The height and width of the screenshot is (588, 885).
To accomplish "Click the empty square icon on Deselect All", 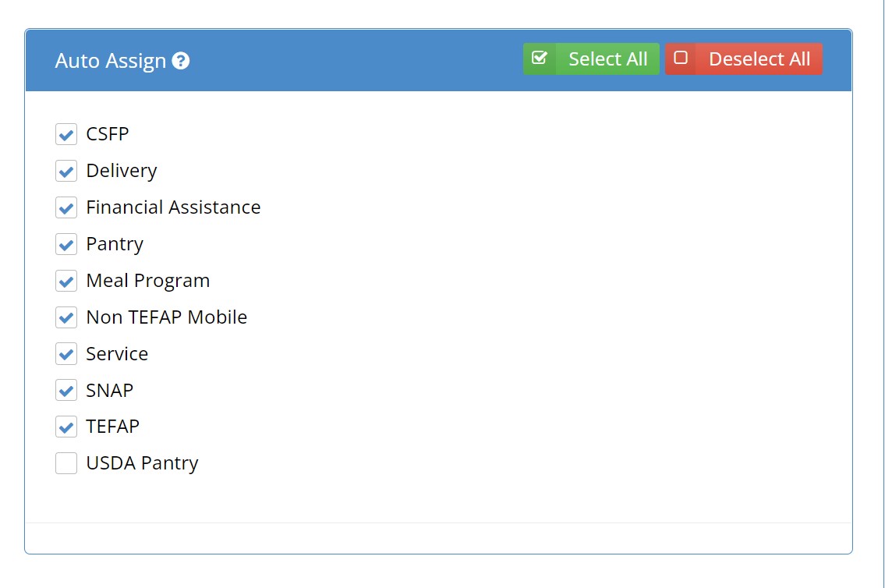I will point(681,58).
